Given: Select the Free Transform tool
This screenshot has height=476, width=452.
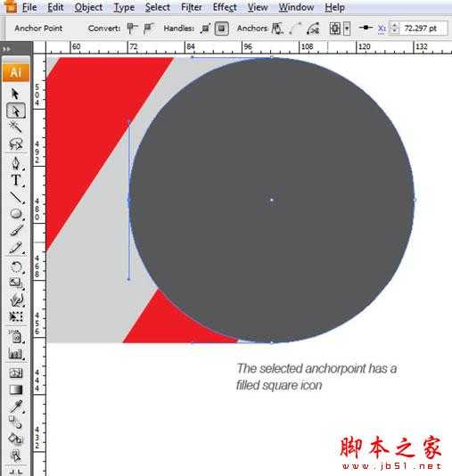Looking at the screenshot, I should (x=16, y=316).
